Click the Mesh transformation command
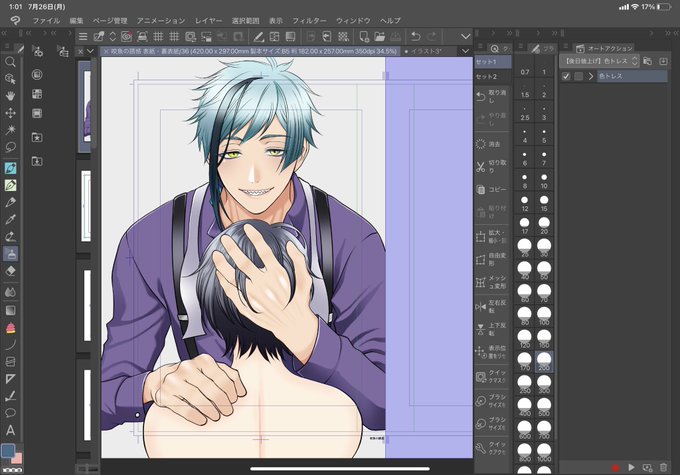This screenshot has width=680, height=475. (492, 282)
